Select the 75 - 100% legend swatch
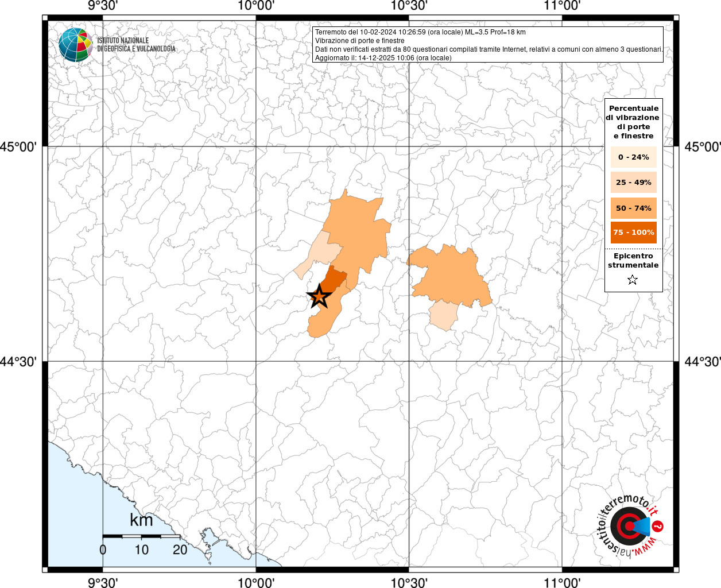The height and width of the screenshot is (588, 721). tap(634, 233)
